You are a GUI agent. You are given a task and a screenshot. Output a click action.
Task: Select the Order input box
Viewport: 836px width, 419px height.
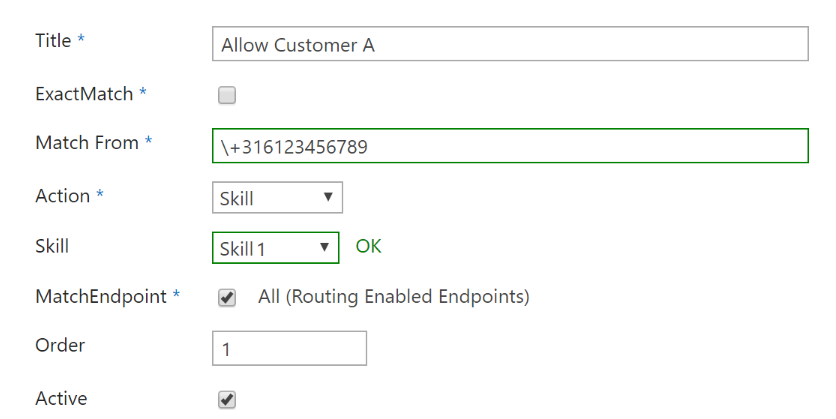coord(290,348)
